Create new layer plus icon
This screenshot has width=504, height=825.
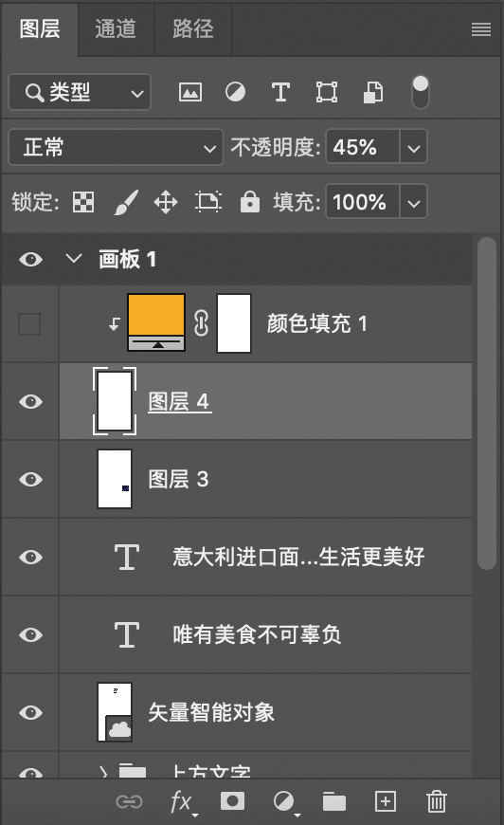coord(386,802)
